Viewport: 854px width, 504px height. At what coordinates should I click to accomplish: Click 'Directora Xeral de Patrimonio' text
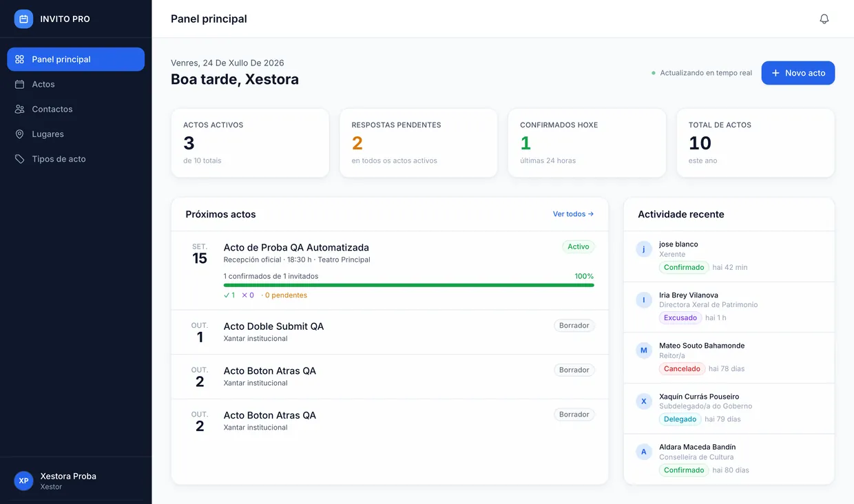click(708, 305)
